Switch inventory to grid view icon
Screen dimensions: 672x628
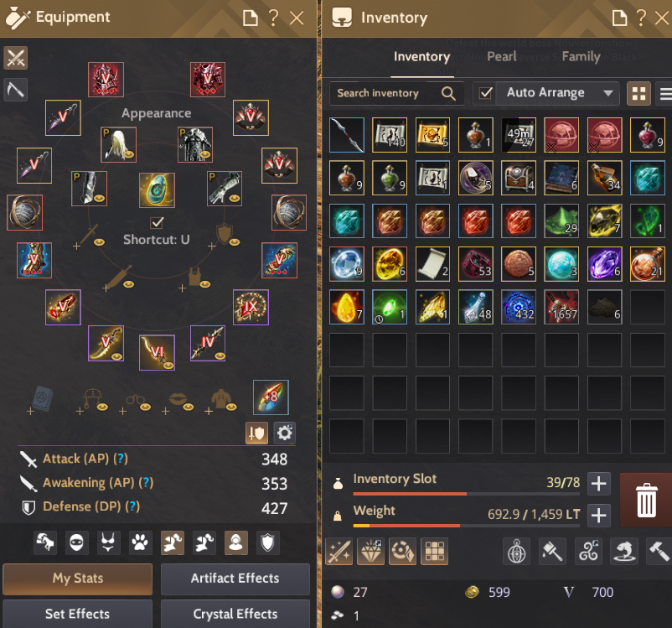tap(638, 94)
